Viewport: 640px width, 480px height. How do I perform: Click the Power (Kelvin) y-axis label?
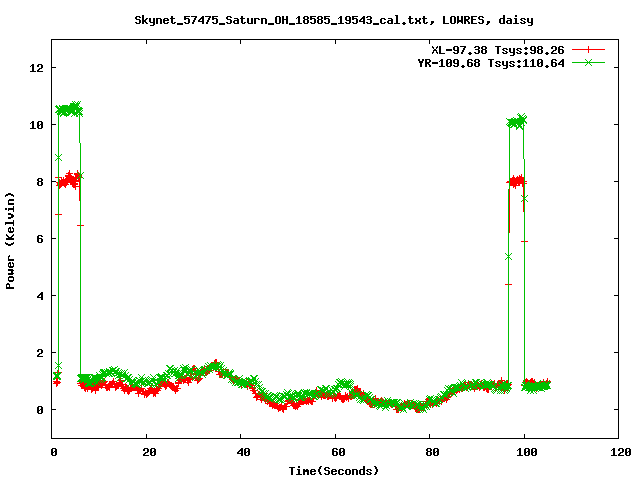[x=11, y=238]
